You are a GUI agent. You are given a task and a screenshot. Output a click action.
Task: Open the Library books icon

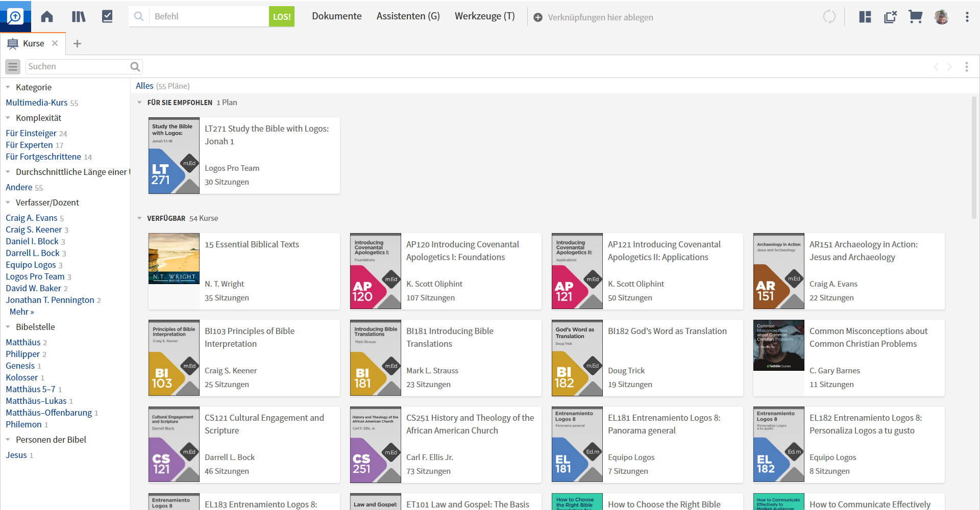point(79,16)
